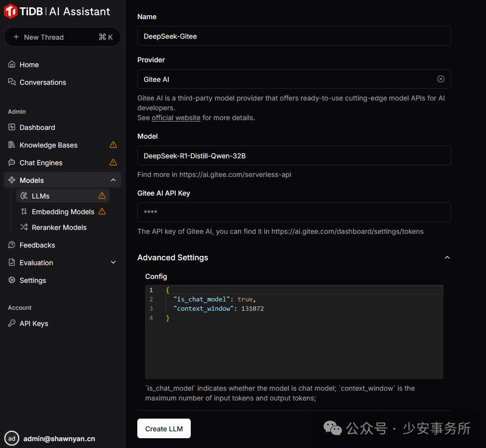Collapse the Advanced Settings section
Viewport: 486px width, 448px height.
pyautogui.click(x=447, y=257)
